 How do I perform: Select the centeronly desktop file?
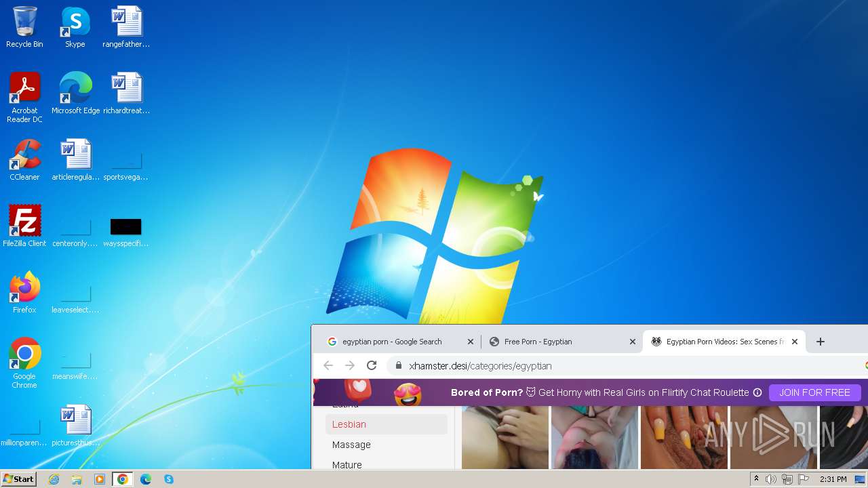coord(75,232)
